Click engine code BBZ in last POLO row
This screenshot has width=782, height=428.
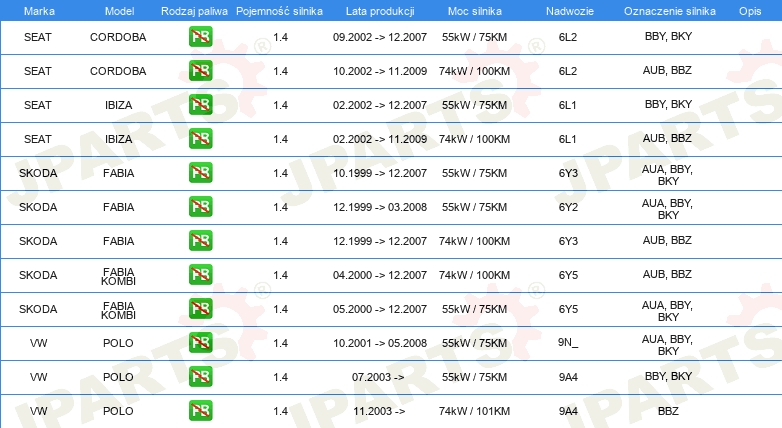[x=668, y=411]
